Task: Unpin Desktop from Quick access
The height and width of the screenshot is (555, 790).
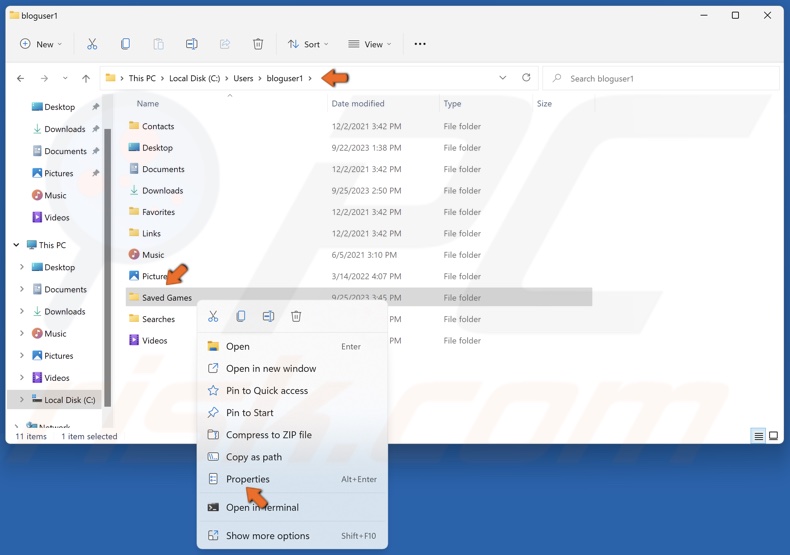Action: pyautogui.click(x=95, y=107)
